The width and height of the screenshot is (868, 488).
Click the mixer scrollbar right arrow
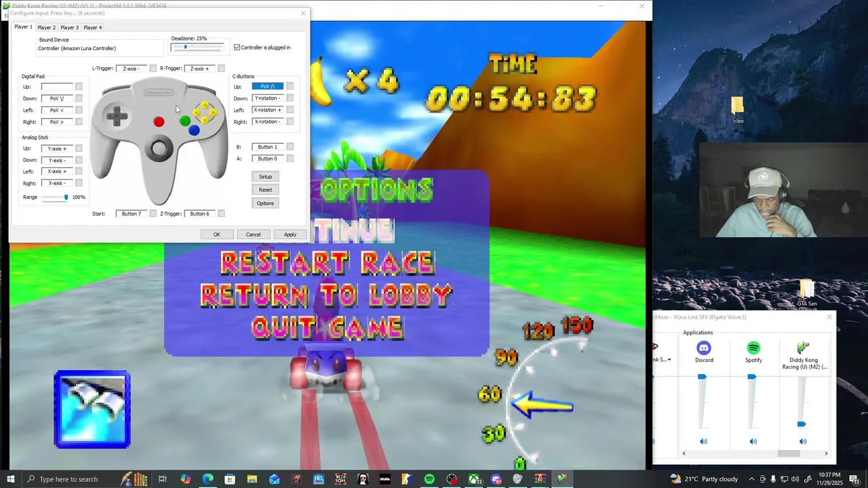tap(826, 453)
